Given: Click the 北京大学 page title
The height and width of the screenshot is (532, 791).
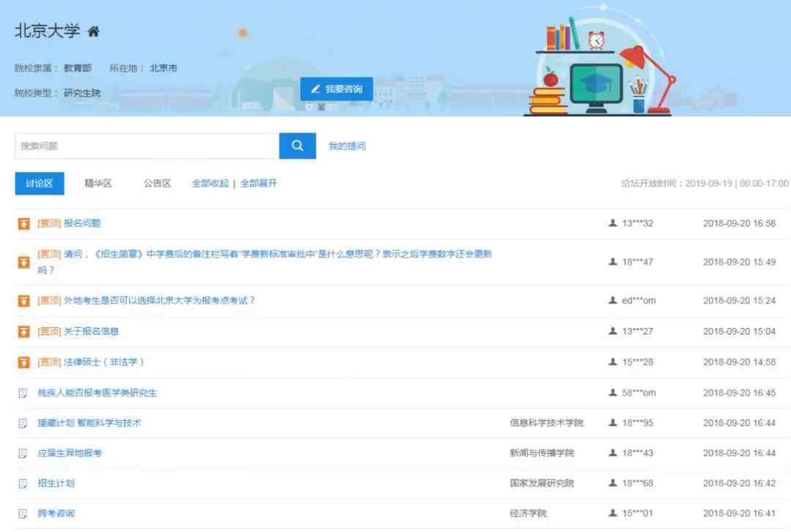Looking at the screenshot, I should tap(47, 31).
